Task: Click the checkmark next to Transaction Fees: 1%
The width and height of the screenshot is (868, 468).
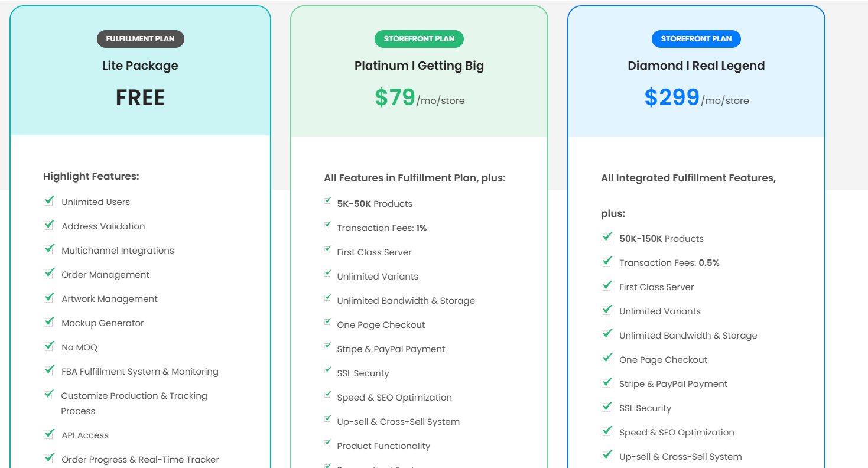Action: coord(327,225)
